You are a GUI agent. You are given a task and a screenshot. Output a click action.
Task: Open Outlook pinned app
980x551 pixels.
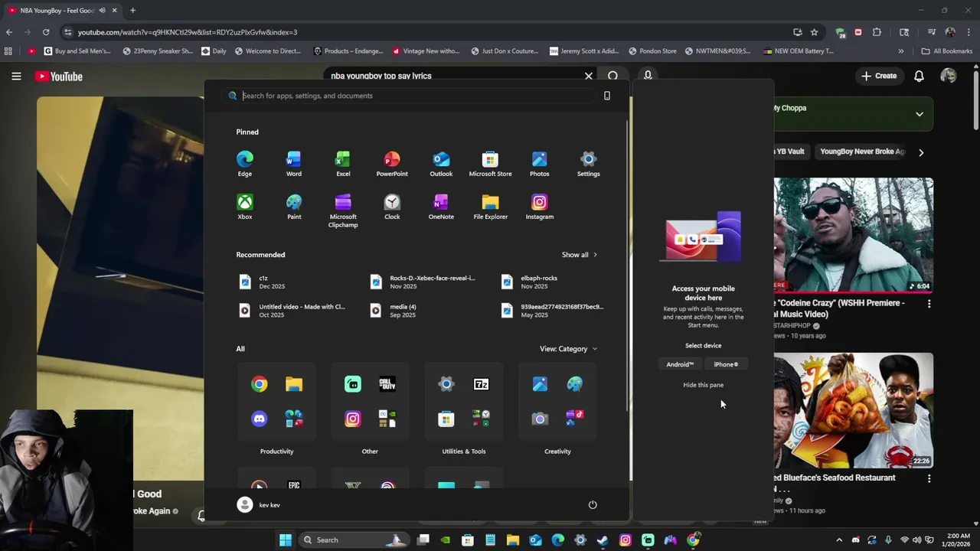tap(441, 163)
